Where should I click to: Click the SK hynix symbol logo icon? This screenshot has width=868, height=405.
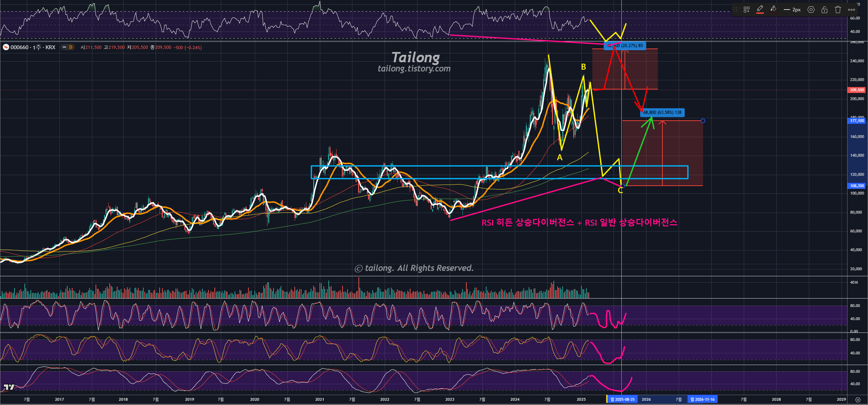coord(6,47)
